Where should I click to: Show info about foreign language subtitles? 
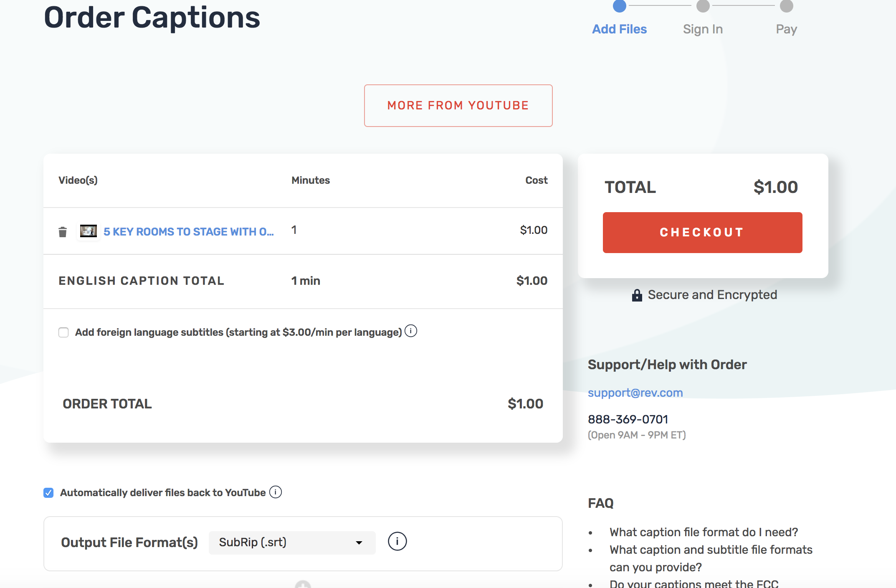tap(411, 331)
